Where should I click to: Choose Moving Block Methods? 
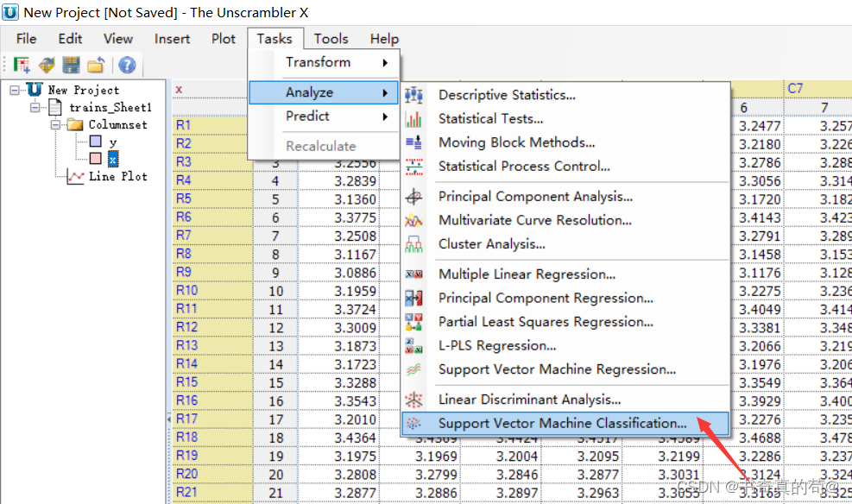tap(565, 142)
